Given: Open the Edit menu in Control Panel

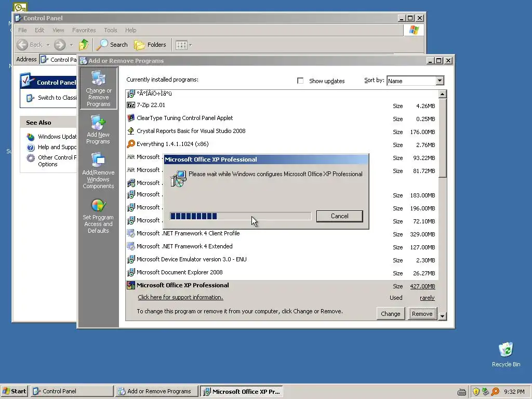Looking at the screenshot, I should coord(39,30).
